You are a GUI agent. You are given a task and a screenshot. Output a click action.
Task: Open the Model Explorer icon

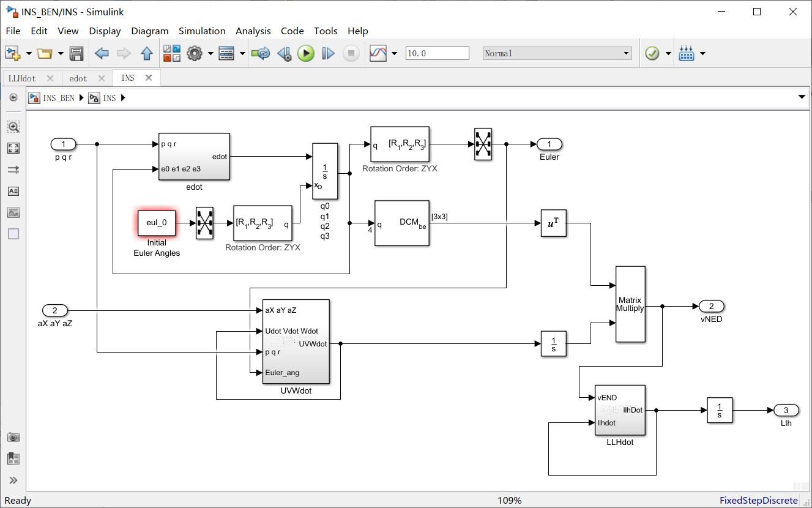pyautogui.click(x=227, y=53)
